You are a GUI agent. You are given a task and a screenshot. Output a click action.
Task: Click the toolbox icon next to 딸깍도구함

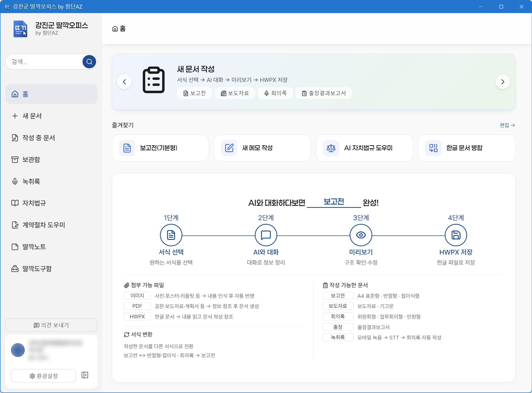click(x=15, y=269)
